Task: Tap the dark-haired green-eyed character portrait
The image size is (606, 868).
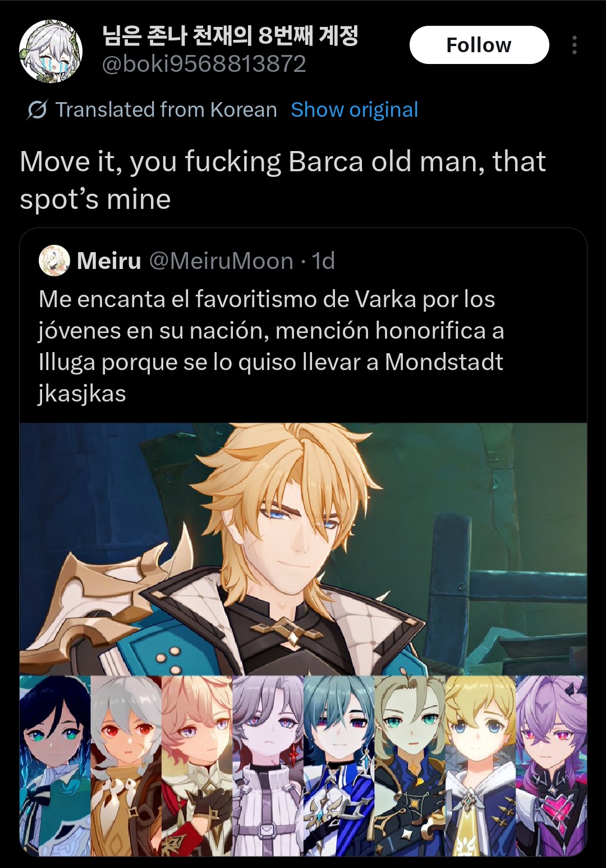Action: coord(55,766)
